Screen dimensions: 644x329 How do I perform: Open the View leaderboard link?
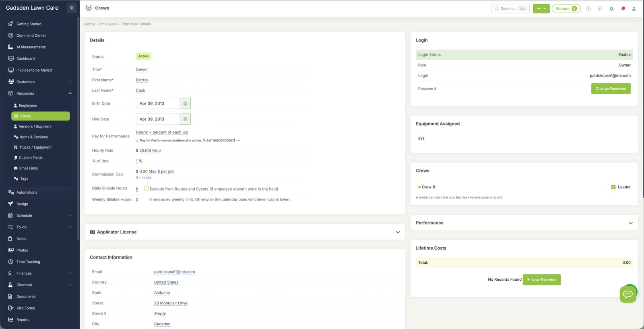(221, 140)
